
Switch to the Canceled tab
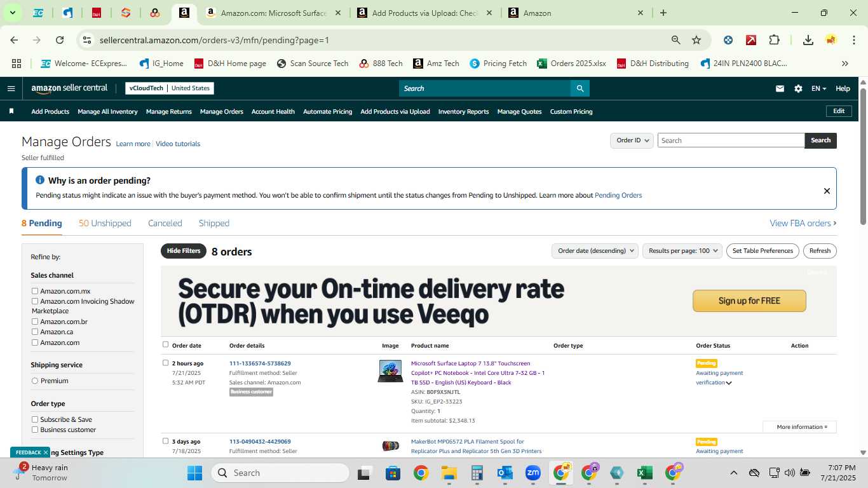point(165,223)
